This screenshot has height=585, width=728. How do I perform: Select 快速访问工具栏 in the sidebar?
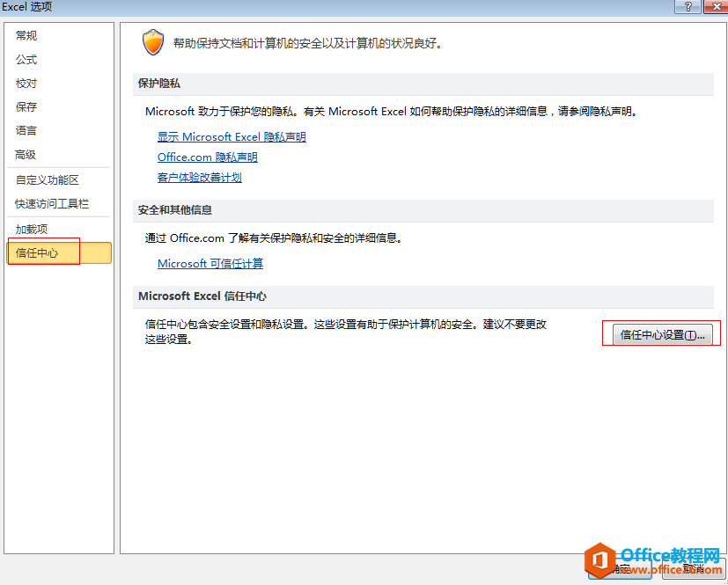(52, 204)
